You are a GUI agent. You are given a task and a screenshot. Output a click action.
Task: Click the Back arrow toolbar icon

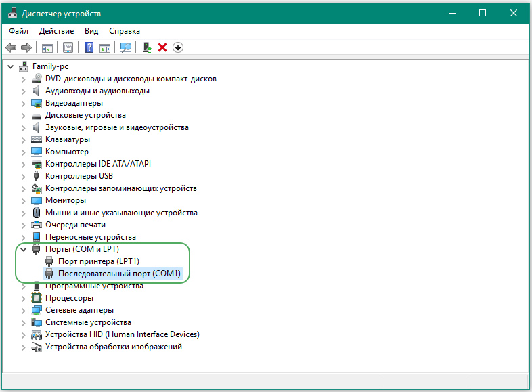coord(11,47)
